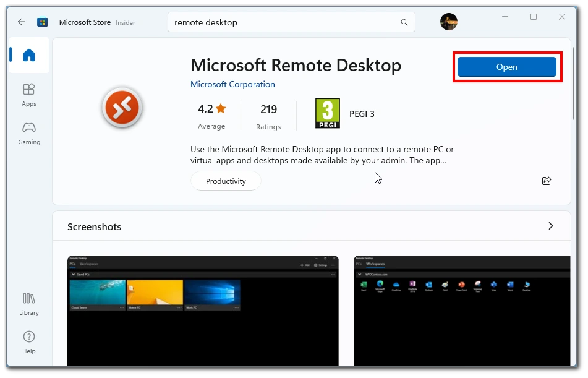The height and width of the screenshot is (378, 588).
Task: Click the search magnifier icon
Action: coord(404,22)
